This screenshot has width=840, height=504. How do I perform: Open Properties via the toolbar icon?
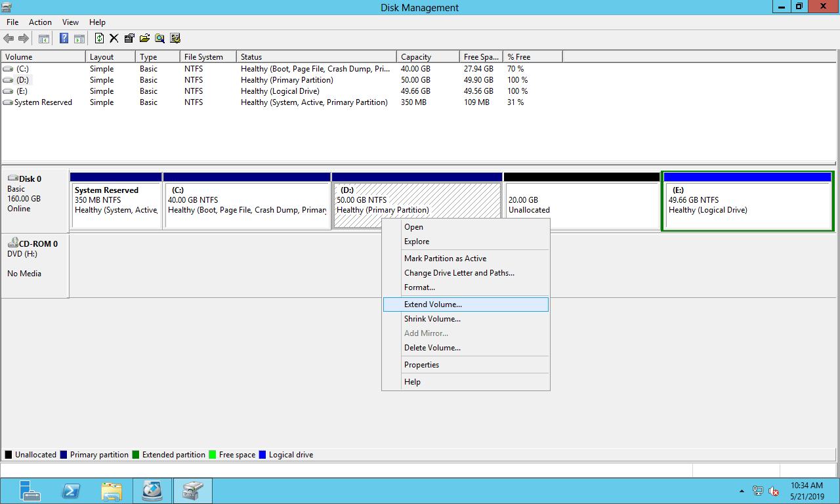pos(129,39)
